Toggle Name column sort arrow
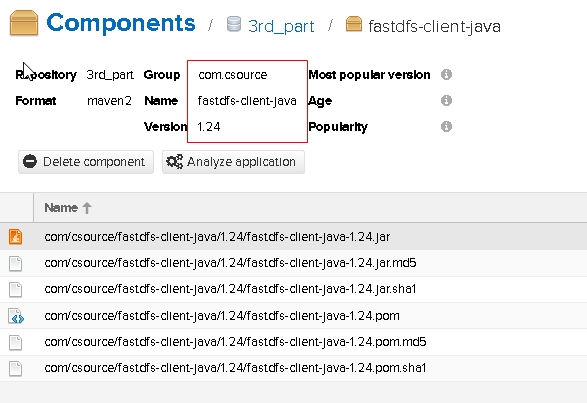Image resolution: width=587 pixels, height=403 pixels. [87, 208]
